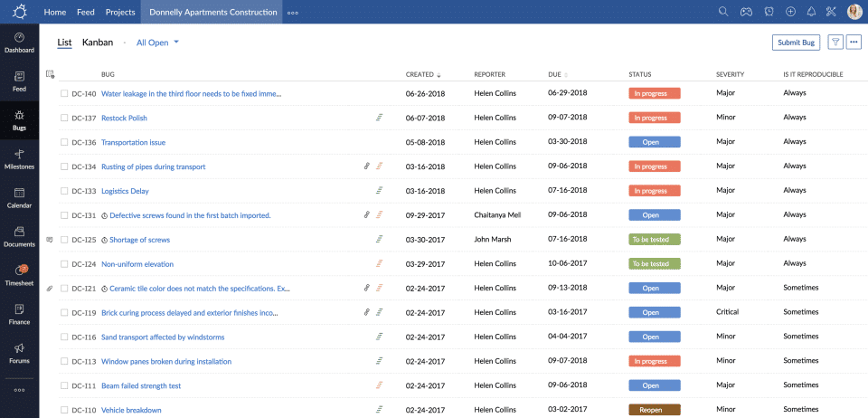Open the tools settings icon
The height and width of the screenshot is (418, 868).
(x=832, y=12)
